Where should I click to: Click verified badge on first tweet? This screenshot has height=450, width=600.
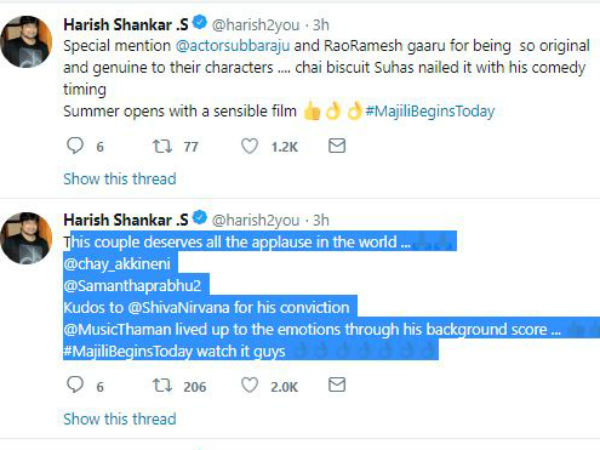click(x=199, y=23)
